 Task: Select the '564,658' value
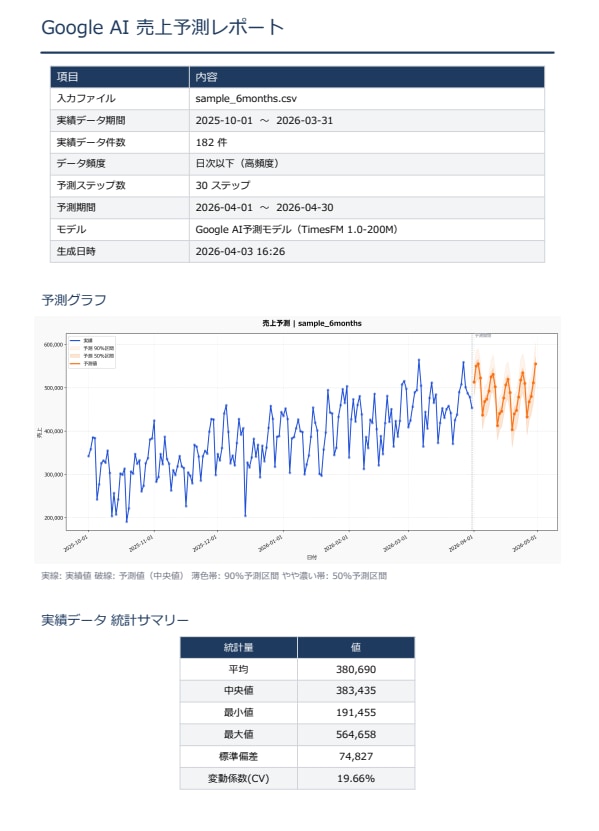click(x=356, y=735)
